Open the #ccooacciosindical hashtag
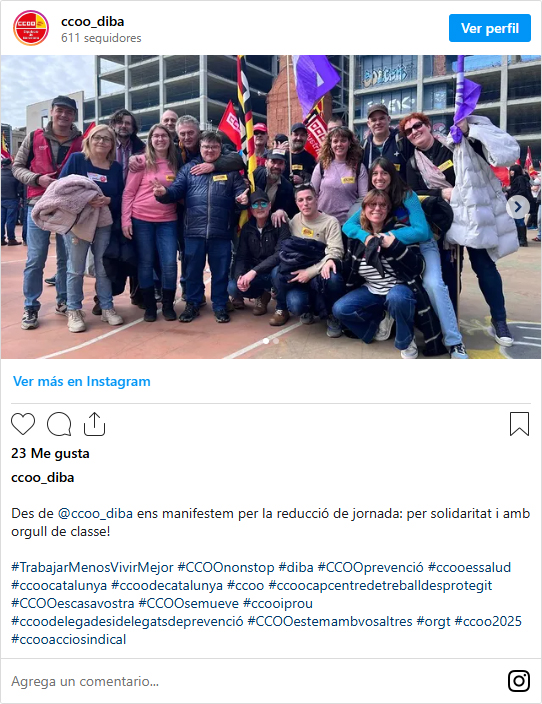 pyautogui.click(x=69, y=639)
